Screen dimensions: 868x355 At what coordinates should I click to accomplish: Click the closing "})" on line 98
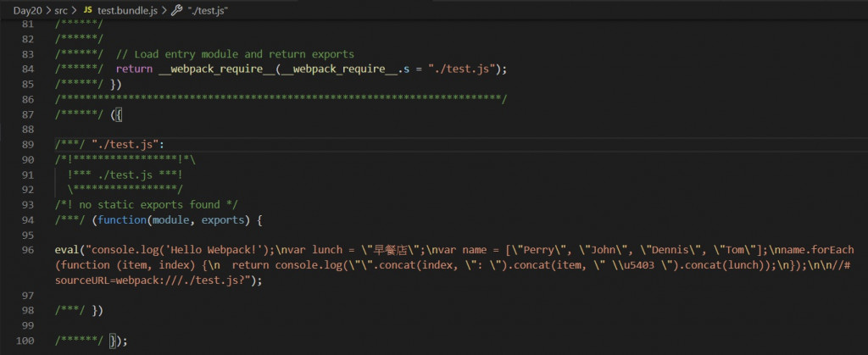[x=97, y=311]
